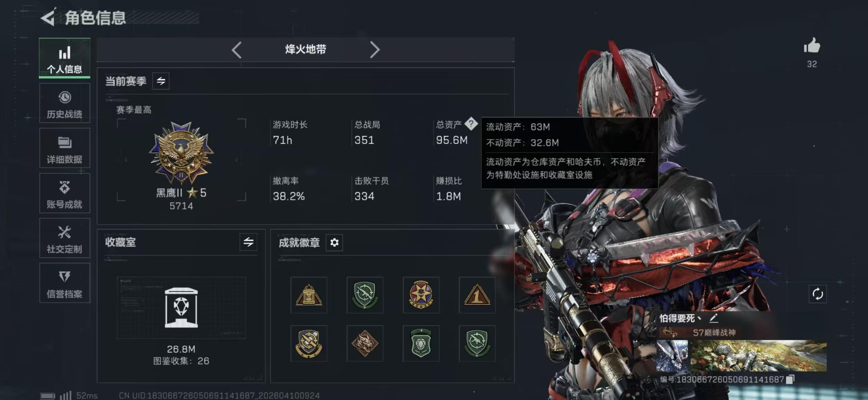Select the red triangle number 1 badge
This screenshot has width=868, height=400.
[x=477, y=295]
